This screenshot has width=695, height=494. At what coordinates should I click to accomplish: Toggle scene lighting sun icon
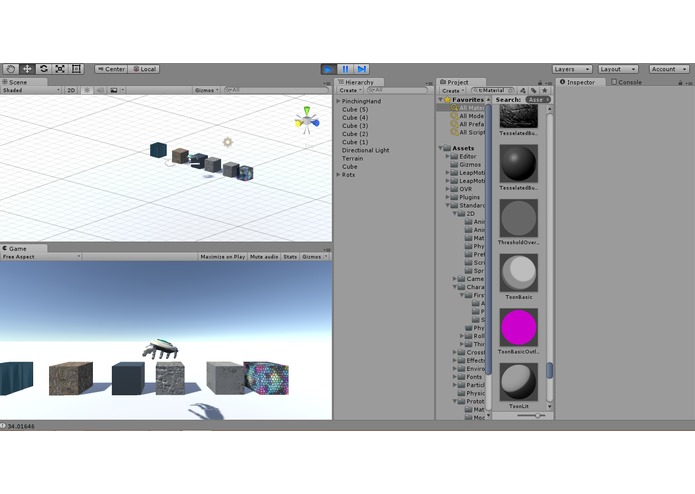coord(87,90)
